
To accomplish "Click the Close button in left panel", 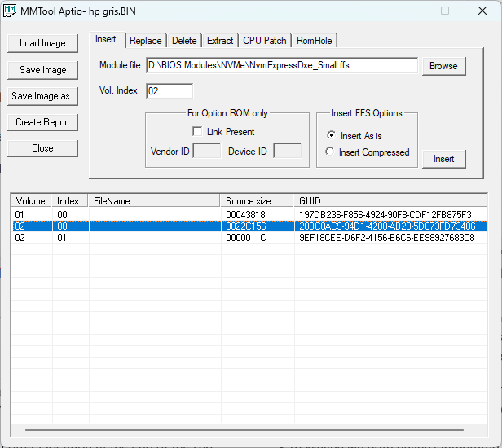I will pyautogui.click(x=42, y=148).
